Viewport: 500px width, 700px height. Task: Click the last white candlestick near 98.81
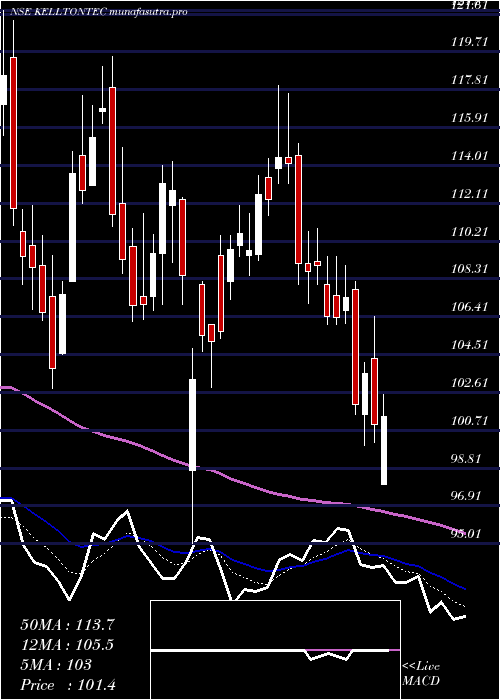[x=383, y=450]
